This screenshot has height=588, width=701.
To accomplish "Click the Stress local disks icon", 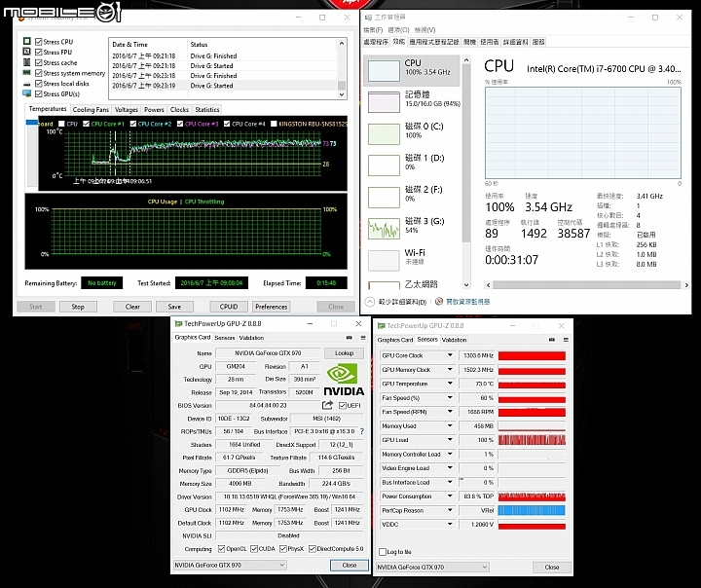I will [x=27, y=84].
